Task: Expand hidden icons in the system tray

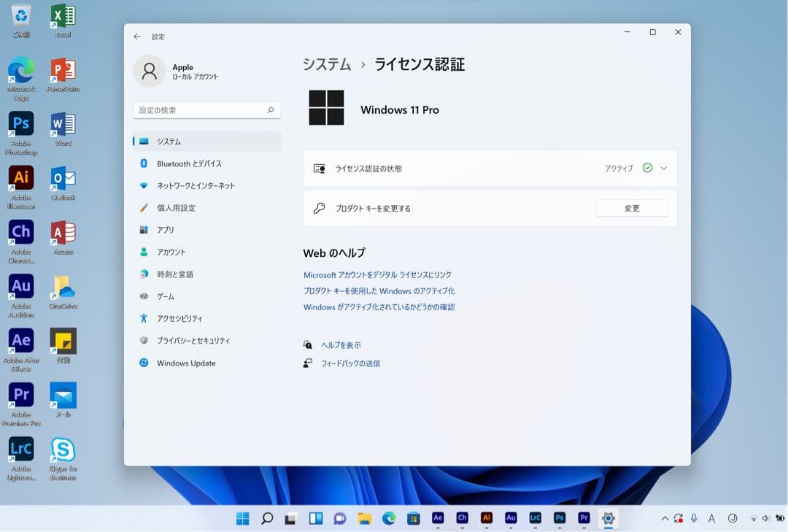Action: tap(666, 518)
